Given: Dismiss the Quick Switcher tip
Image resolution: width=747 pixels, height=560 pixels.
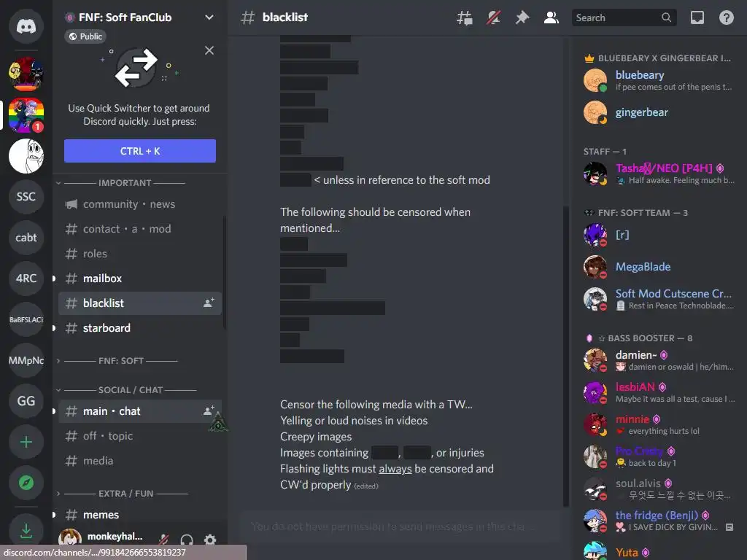Looking at the screenshot, I should tap(209, 50).
